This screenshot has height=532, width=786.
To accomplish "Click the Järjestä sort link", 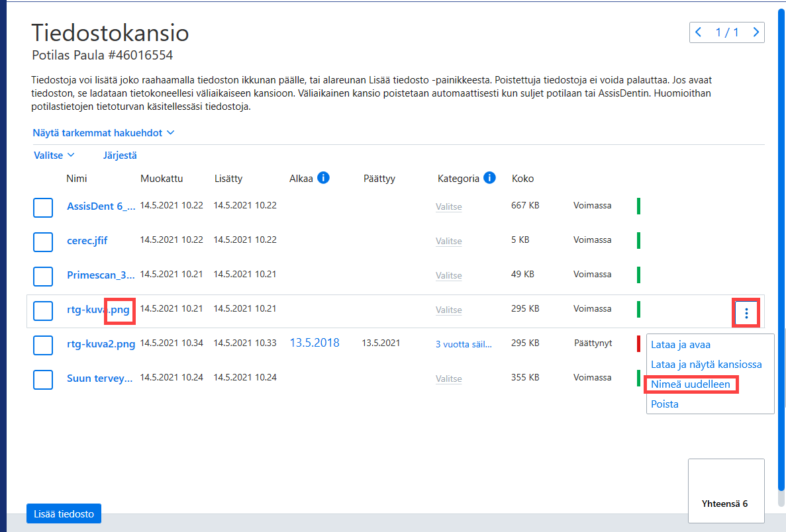I will (x=120, y=155).
